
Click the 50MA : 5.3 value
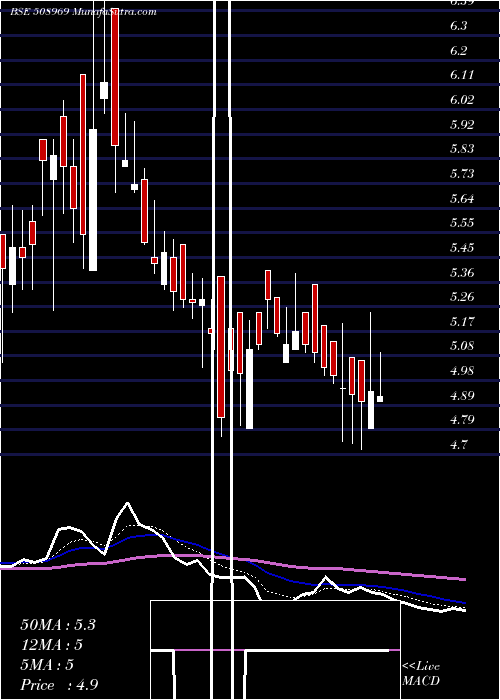(58, 625)
